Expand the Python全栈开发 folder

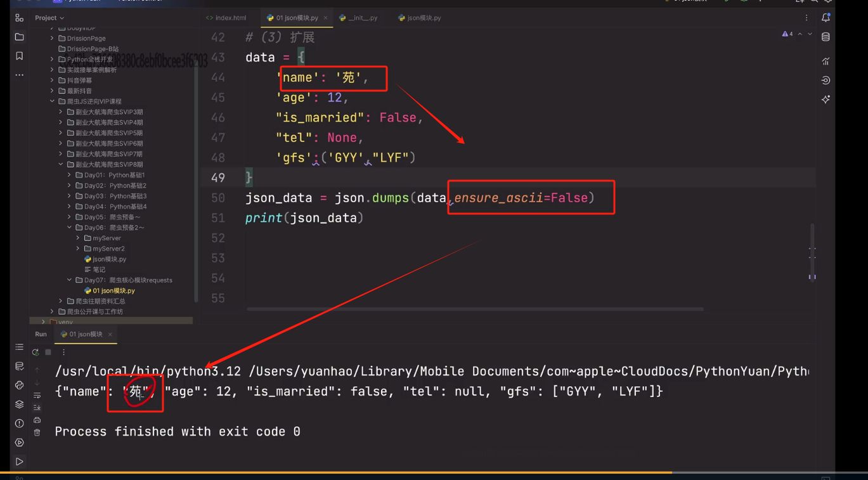click(x=52, y=59)
